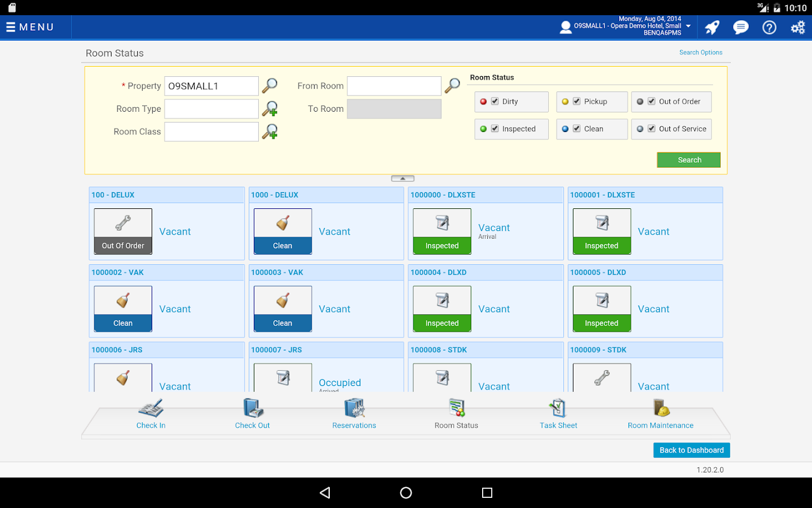Click Clean status icon of room 1000002
The height and width of the screenshot is (508, 812).
coord(123,309)
